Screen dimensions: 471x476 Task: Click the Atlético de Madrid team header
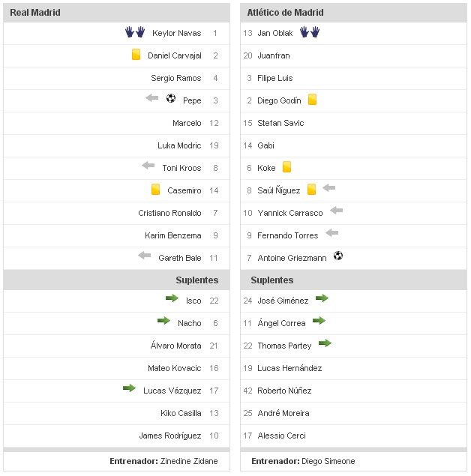(285, 13)
